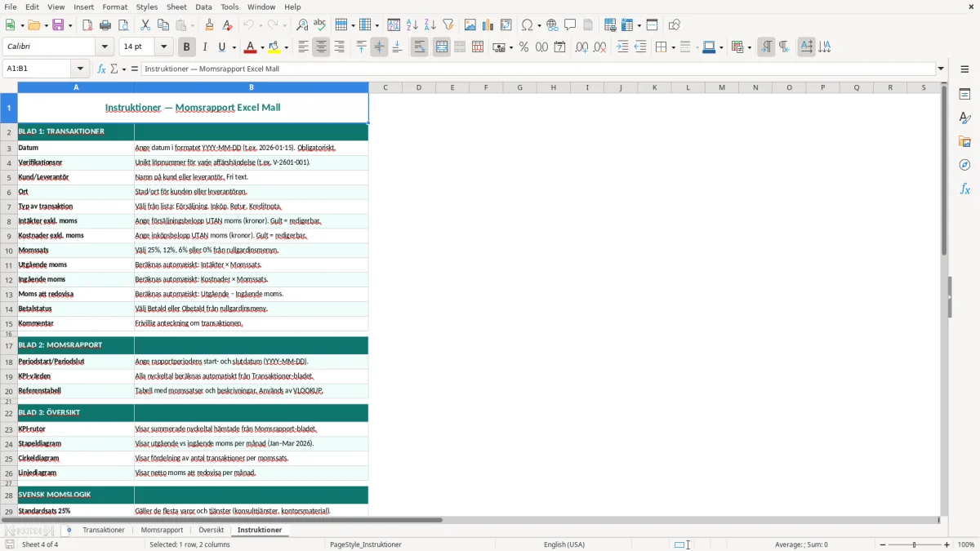Click the Clear Direct Formatting icon
The height and width of the screenshot is (551, 980).
[x=228, y=25]
